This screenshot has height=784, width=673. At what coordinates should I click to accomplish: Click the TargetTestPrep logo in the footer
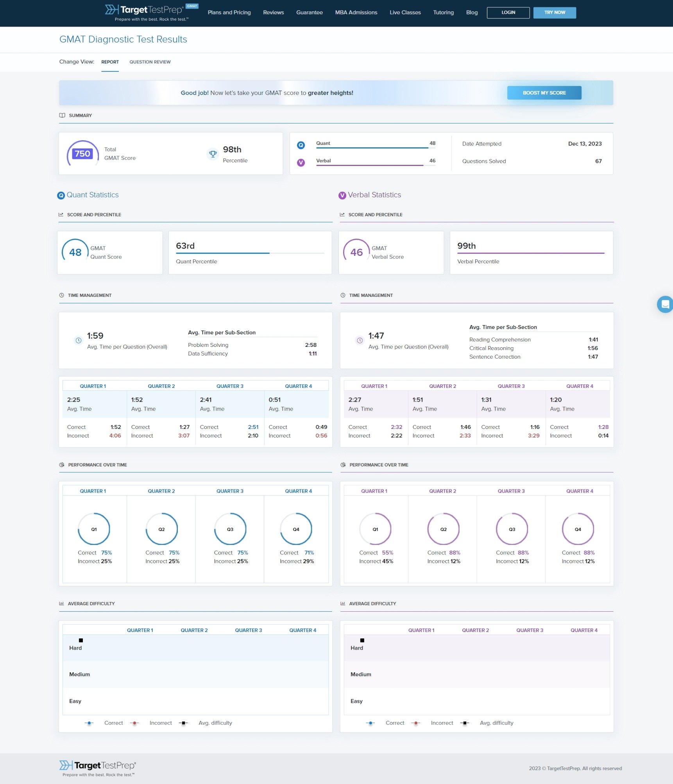(x=98, y=768)
